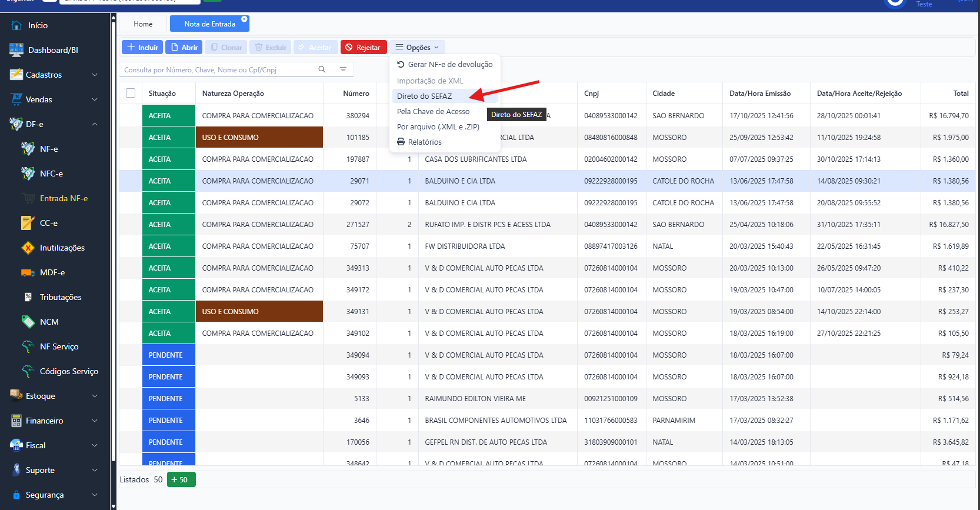Toggle the select-all checkbox in table header
The width and height of the screenshot is (980, 510).
(131, 93)
